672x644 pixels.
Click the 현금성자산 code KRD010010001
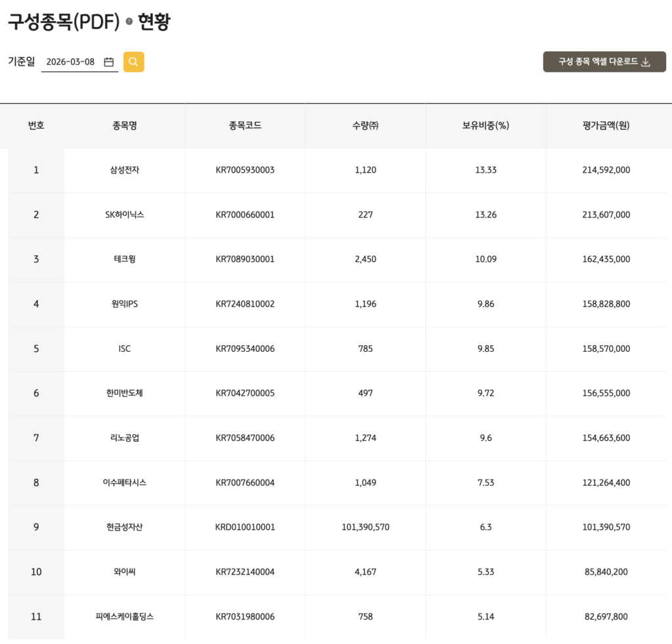pyautogui.click(x=245, y=527)
